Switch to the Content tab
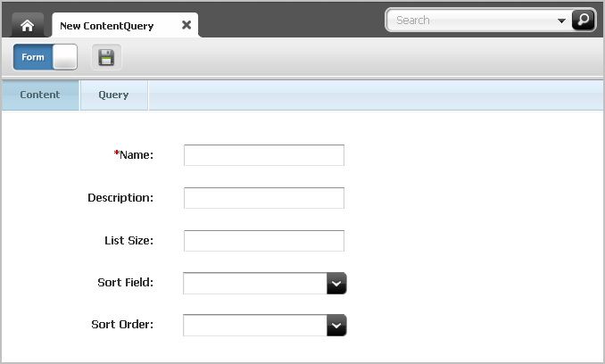Screen dimensions: 605x364 coord(40,95)
